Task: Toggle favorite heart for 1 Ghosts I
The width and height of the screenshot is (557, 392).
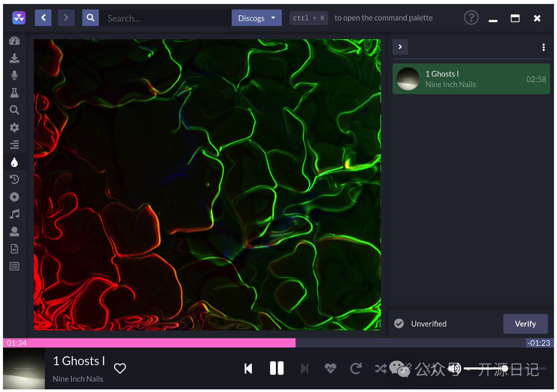Action: tap(120, 368)
